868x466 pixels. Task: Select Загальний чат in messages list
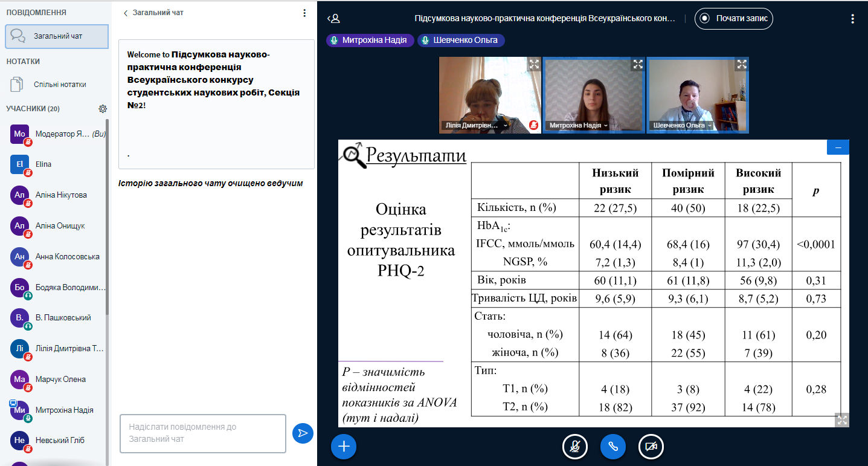point(57,36)
